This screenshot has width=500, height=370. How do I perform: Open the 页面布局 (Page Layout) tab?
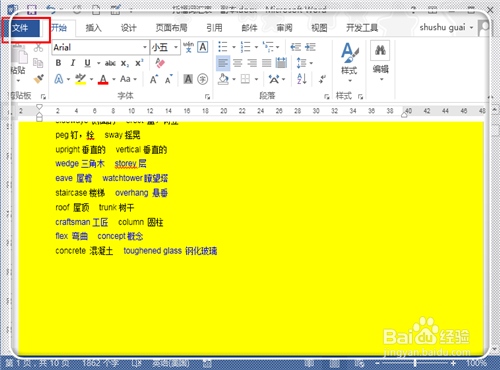pyautogui.click(x=171, y=28)
